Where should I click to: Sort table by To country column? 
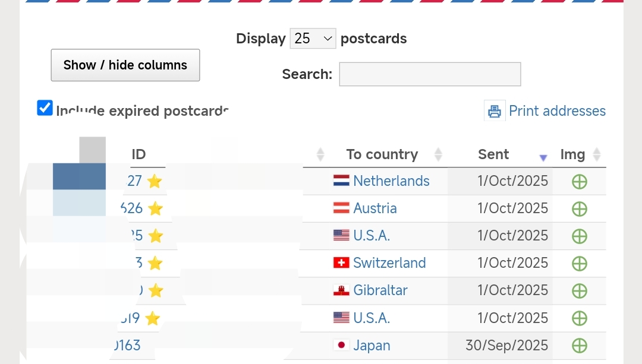click(x=382, y=154)
